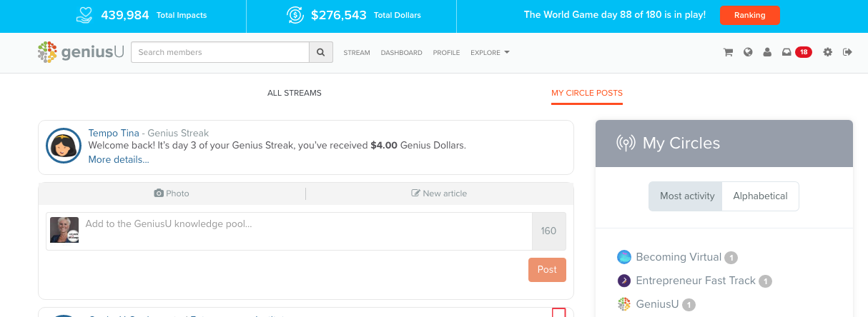Image resolution: width=868 pixels, height=317 pixels.
Task: Click the sign out icon
Action: (x=848, y=52)
